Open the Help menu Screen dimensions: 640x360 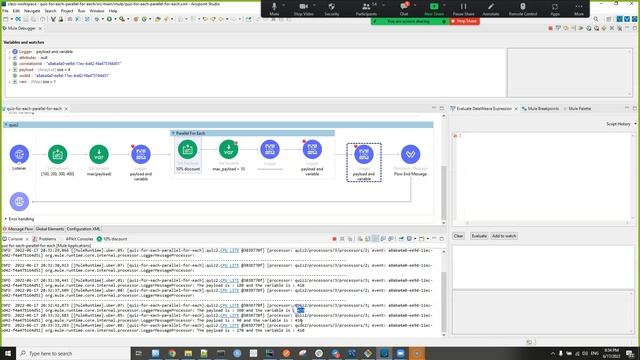113,11
